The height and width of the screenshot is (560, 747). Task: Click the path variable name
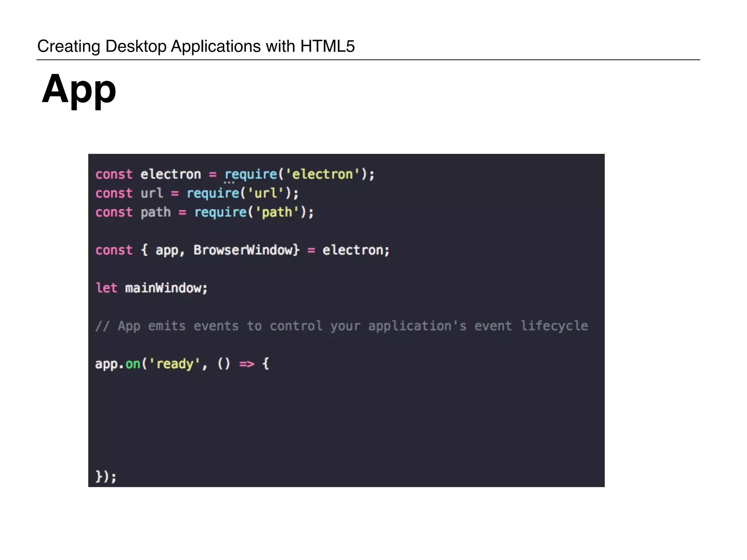click(x=155, y=212)
